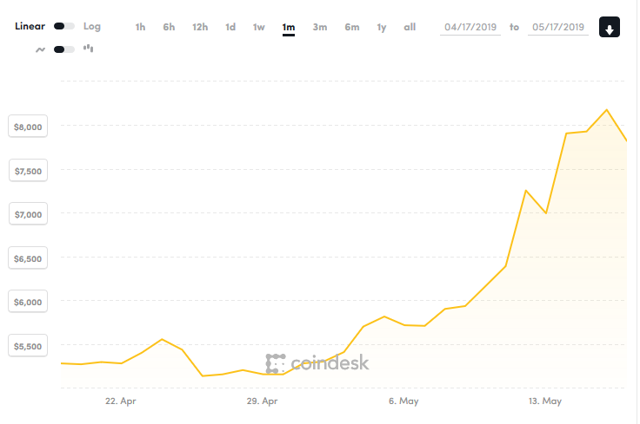Switch to the 1w range
Viewport: 640px width, 424px height.
259,27
